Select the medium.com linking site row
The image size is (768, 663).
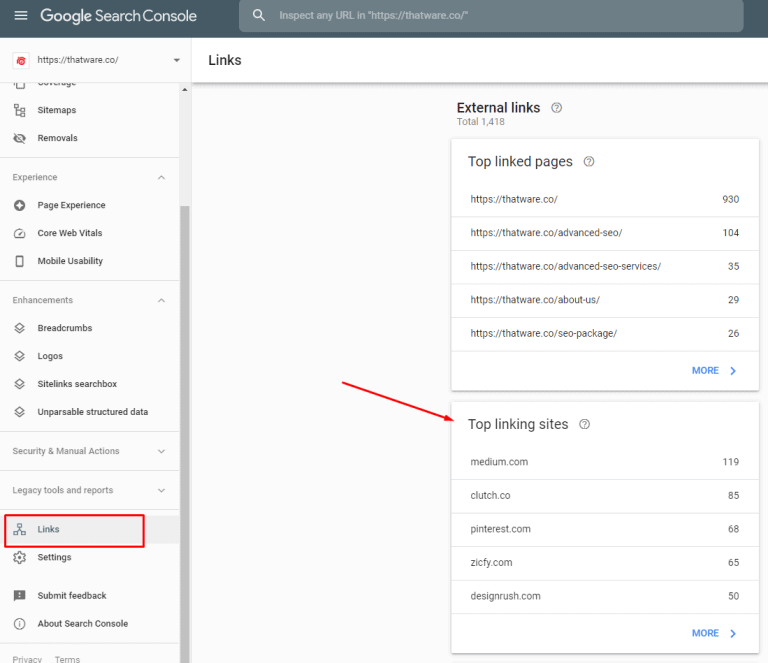point(605,462)
